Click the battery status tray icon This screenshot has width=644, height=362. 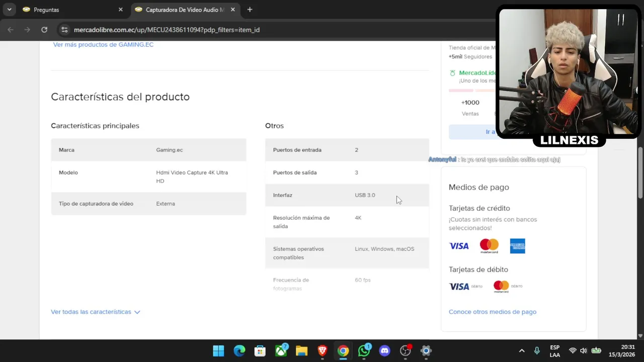pyautogui.click(x=596, y=351)
